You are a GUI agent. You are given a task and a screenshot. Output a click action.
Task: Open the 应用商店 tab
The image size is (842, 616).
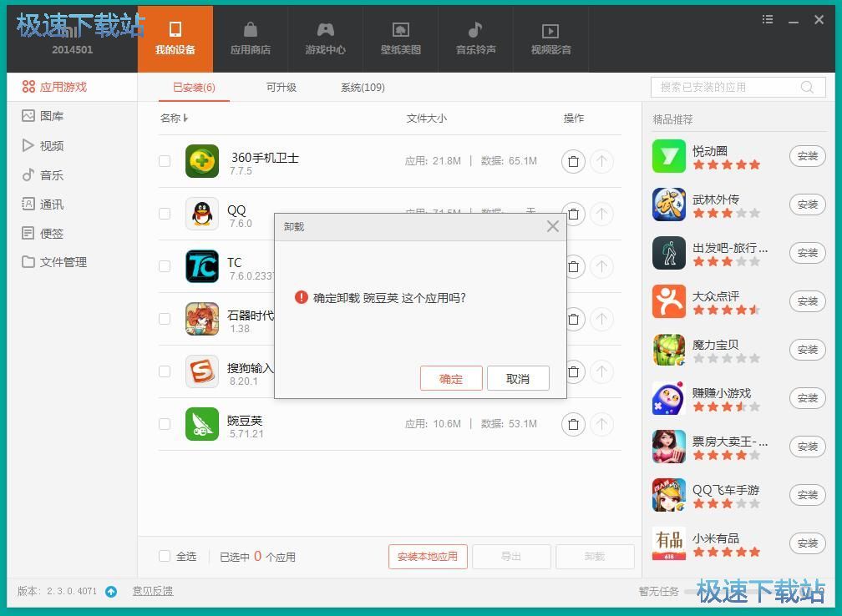(251, 39)
